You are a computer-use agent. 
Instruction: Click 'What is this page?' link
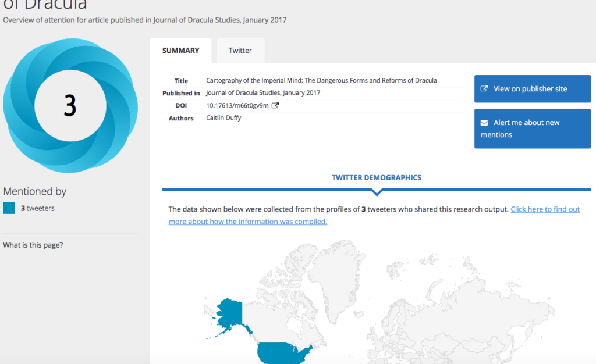coord(33,245)
